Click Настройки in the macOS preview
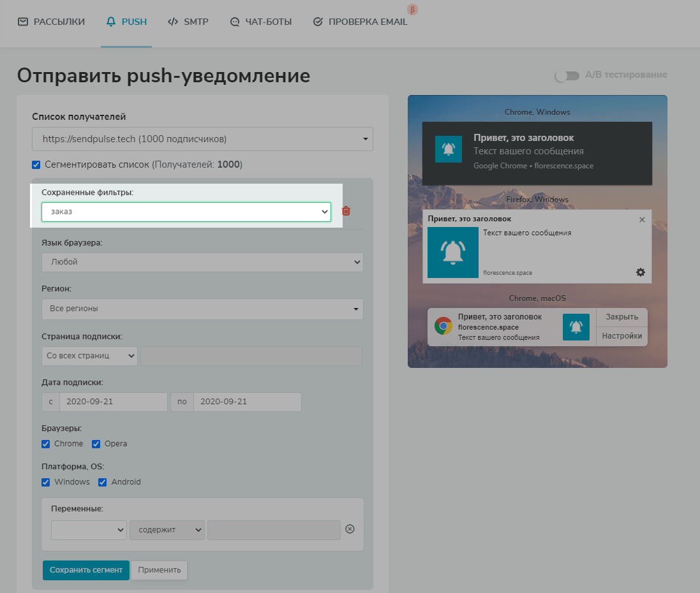Screen dimensions: 700x593 point(622,336)
